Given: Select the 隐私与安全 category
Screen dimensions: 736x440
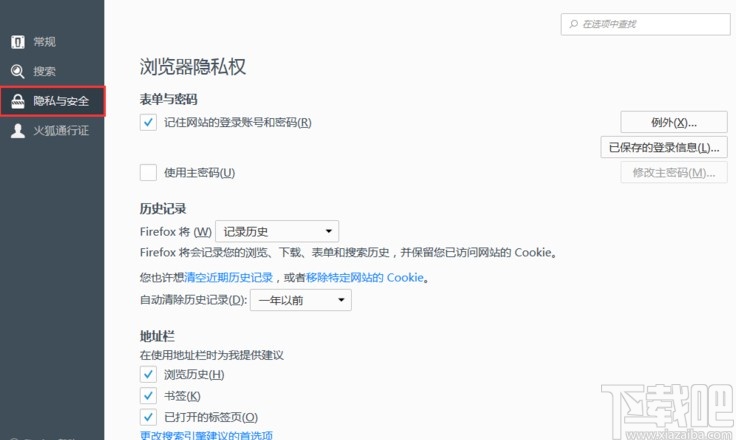Looking at the screenshot, I should pyautogui.click(x=53, y=101).
